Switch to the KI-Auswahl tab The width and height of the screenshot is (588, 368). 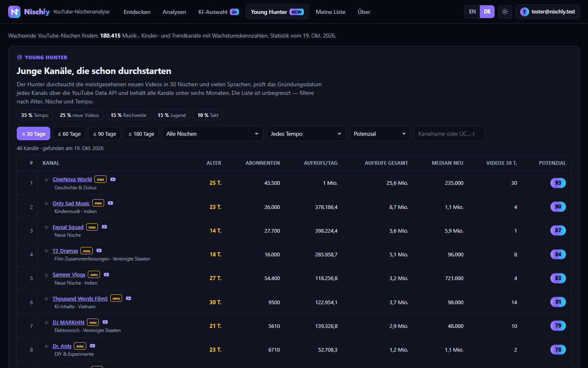(x=218, y=12)
